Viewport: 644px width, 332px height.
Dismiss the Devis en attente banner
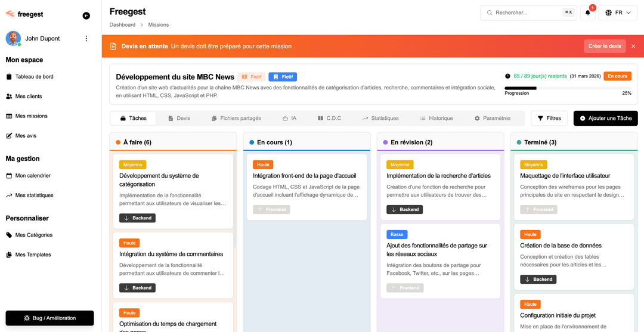click(x=633, y=46)
